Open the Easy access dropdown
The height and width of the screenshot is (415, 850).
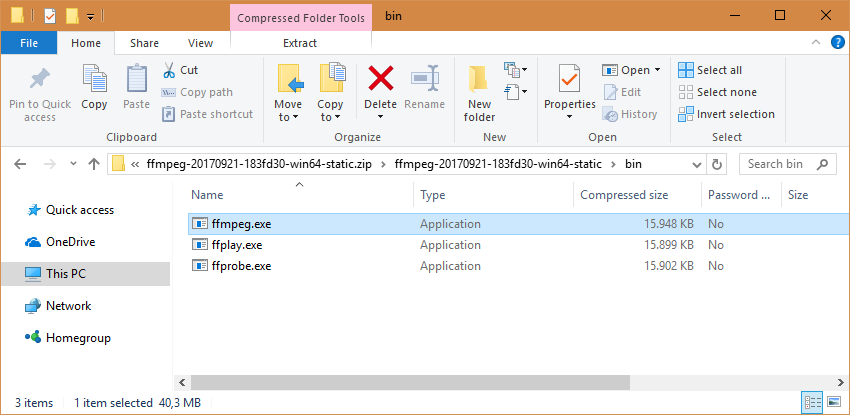pyautogui.click(x=516, y=91)
